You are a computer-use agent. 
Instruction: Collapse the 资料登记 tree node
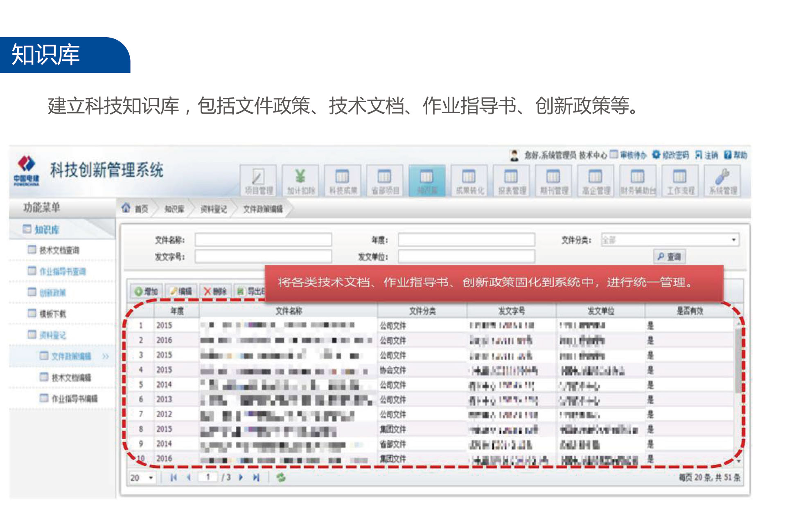point(32,334)
